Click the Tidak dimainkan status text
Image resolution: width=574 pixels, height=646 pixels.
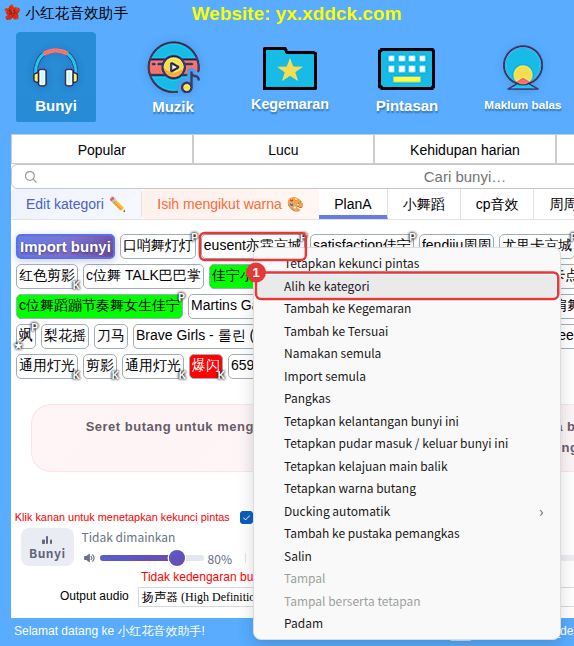pyautogui.click(x=128, y=538)
